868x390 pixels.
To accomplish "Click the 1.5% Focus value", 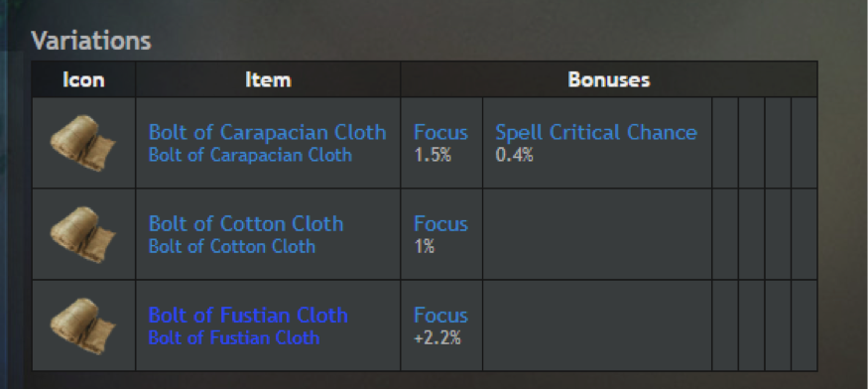I will tap(433, 155).
